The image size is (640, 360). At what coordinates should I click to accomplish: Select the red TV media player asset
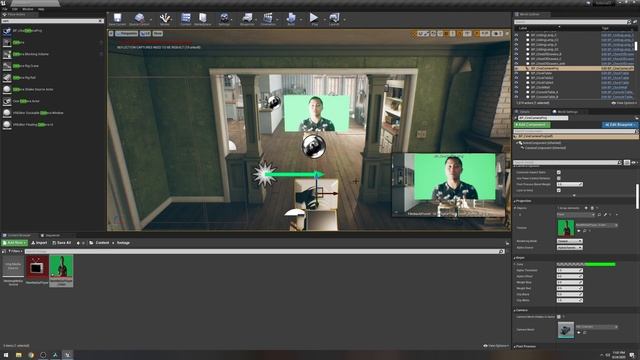[37, 267]
